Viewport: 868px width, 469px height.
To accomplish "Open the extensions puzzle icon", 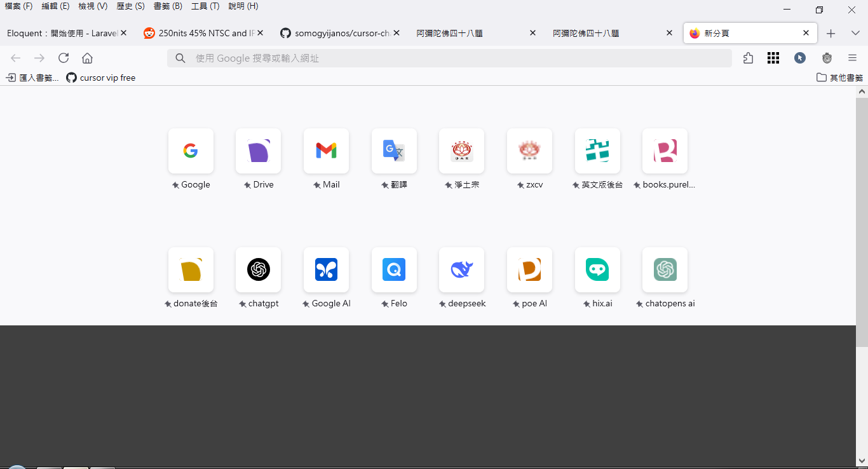I will (x=748, y=58).
